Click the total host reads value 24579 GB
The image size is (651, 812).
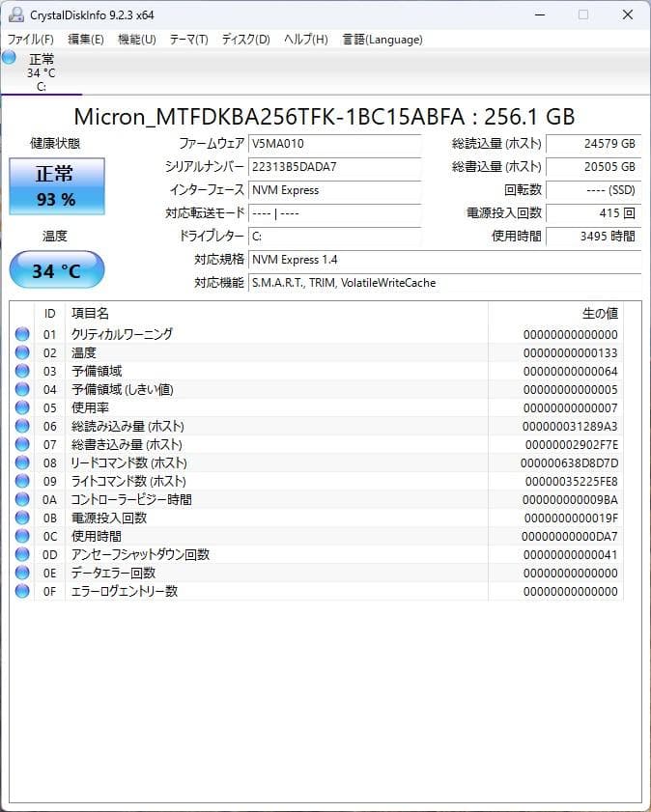pyautogui.click(x=593, y=144)
